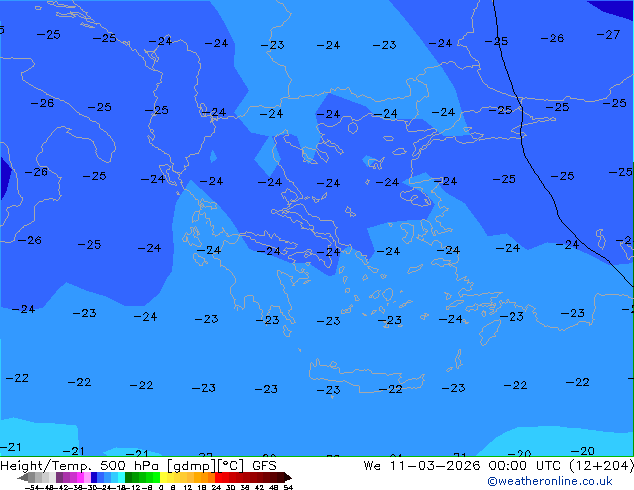Image resolution: width=634 pixels, height=490 pixels.
Task: Click the date '11-03-2026'
Action: coord(435,466)
